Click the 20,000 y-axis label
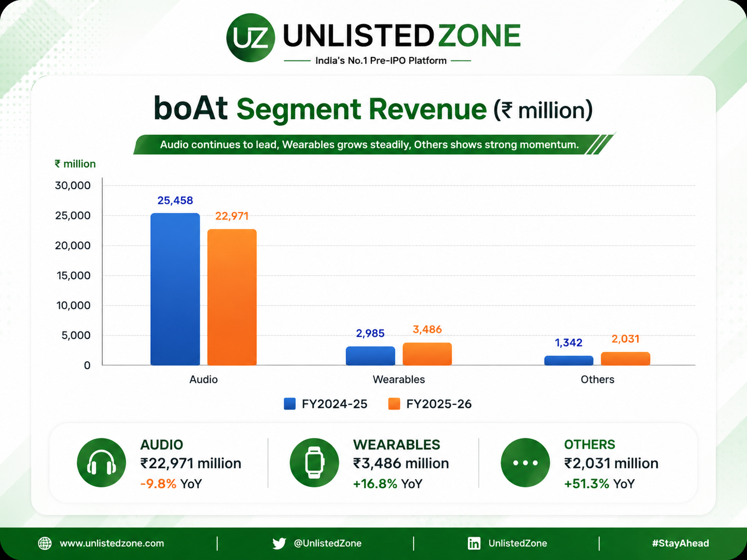 coord(73,245)
